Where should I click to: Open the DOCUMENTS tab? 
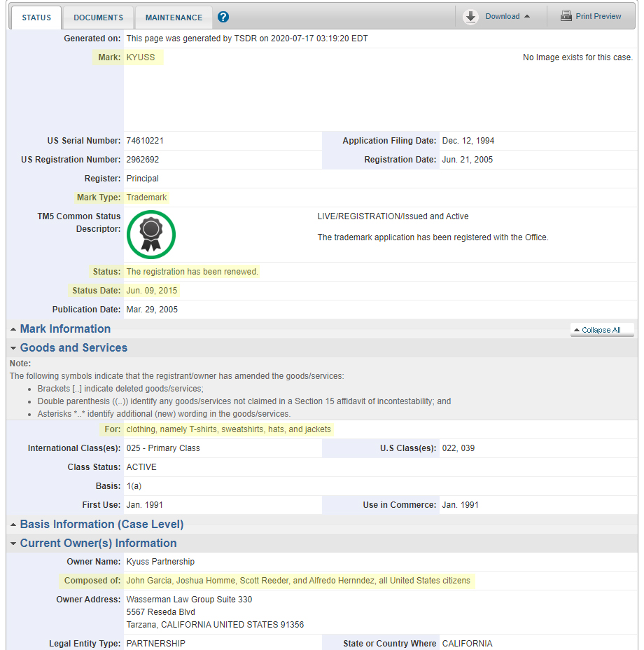click(98, 18)
